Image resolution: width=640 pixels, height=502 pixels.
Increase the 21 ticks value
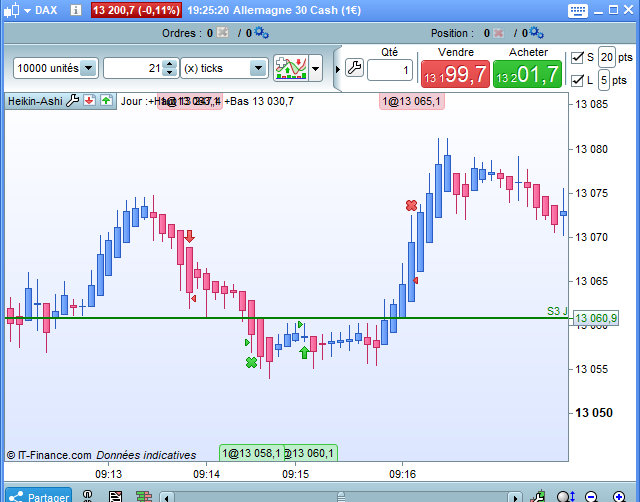(x=169, y=64)
